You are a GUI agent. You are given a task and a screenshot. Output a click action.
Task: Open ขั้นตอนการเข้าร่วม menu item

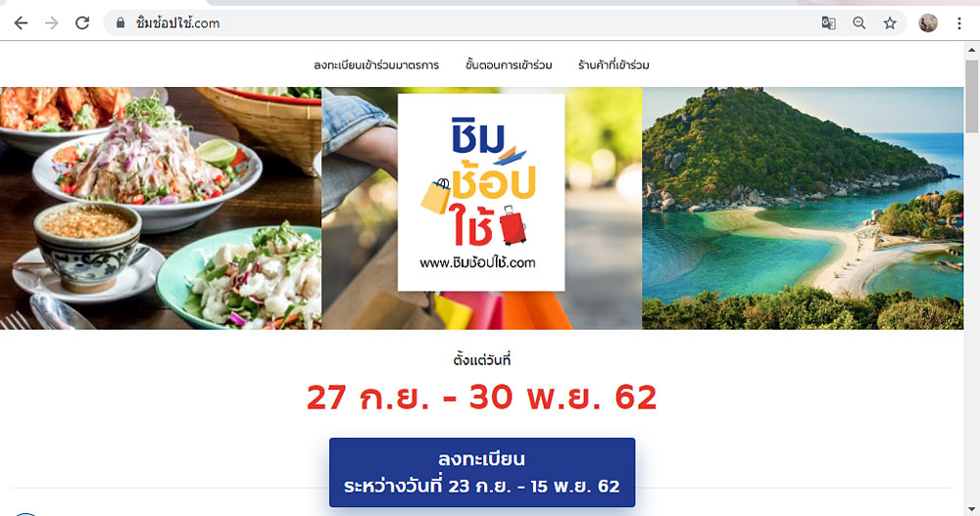click(x=509, y=65)
